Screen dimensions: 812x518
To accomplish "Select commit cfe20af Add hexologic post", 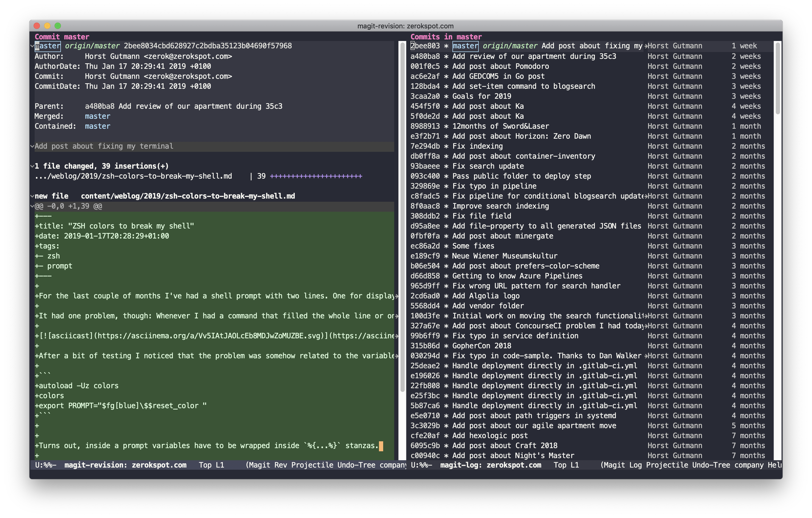I will [x=592, y=436].
